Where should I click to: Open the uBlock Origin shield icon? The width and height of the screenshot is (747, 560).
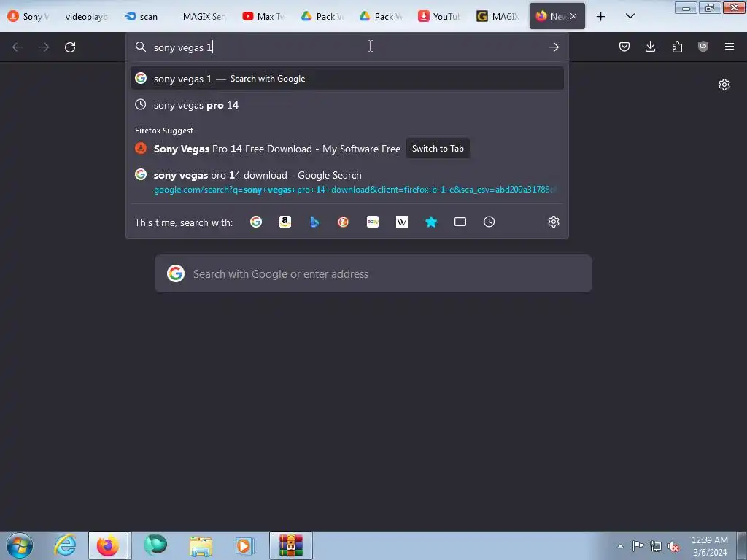click(x=703, y=47)
